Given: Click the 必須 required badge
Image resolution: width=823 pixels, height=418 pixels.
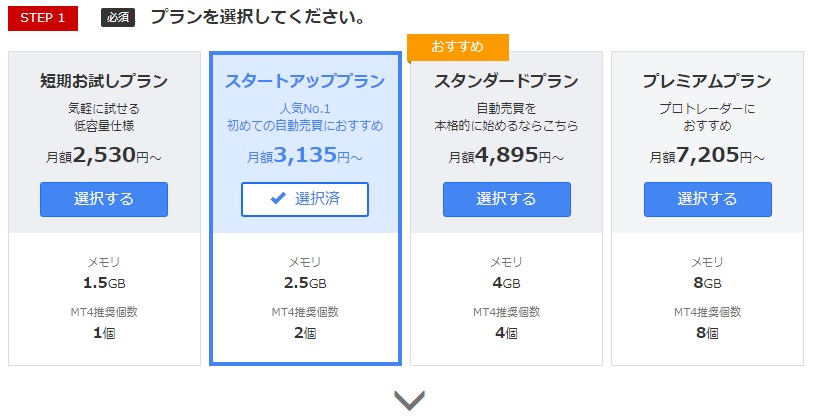Looking at the screenshot, I should pyautogui.click(x=118, y=18).
